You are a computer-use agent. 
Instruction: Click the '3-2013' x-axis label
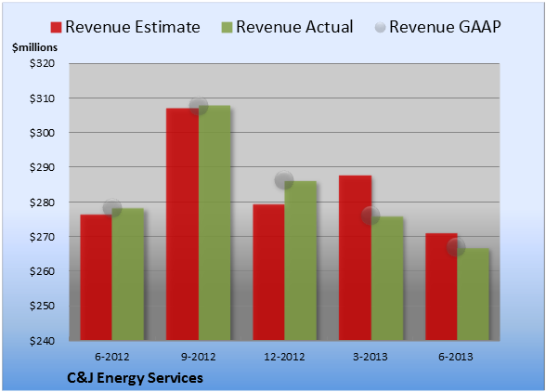click(370, 357)
